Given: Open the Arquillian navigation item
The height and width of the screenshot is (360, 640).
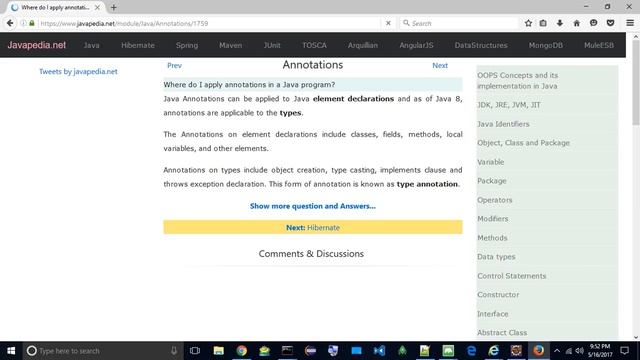Looking at the screenshot, I should (x=363, y=45).
